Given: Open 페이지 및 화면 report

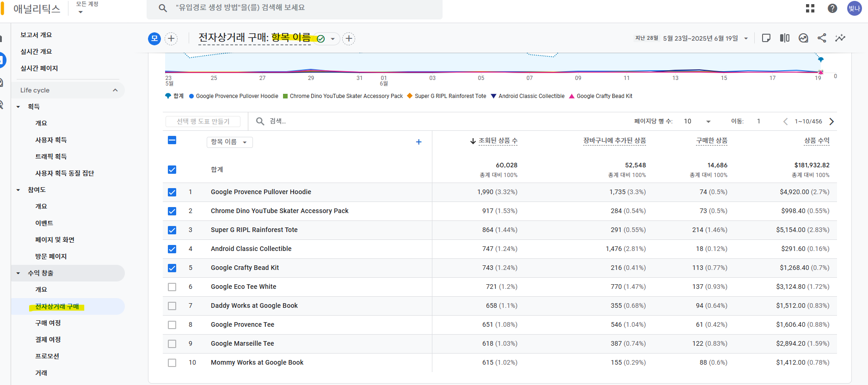Looking at the screenshot, I should 55,239.
